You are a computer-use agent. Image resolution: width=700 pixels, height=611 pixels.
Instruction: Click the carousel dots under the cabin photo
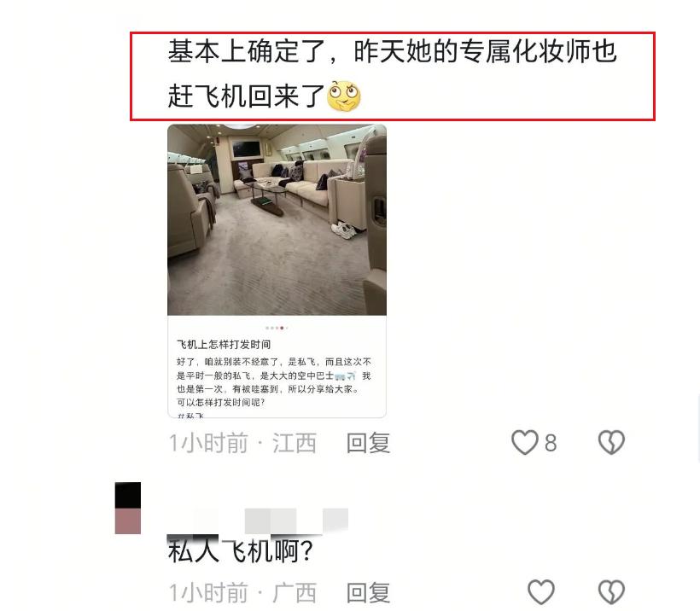click(277, 328)
